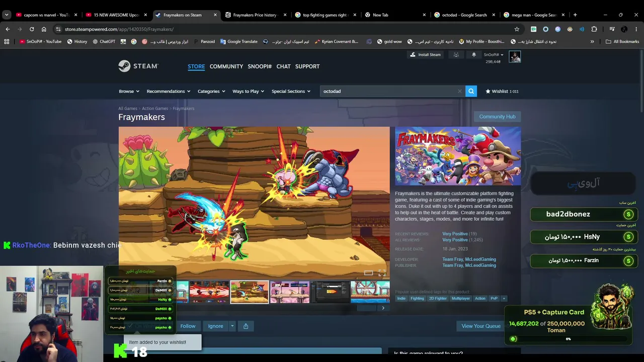The image size is (644, 362).
Task: Open the browser extensions puzzle menu
Action: click(x=594, y=29)
